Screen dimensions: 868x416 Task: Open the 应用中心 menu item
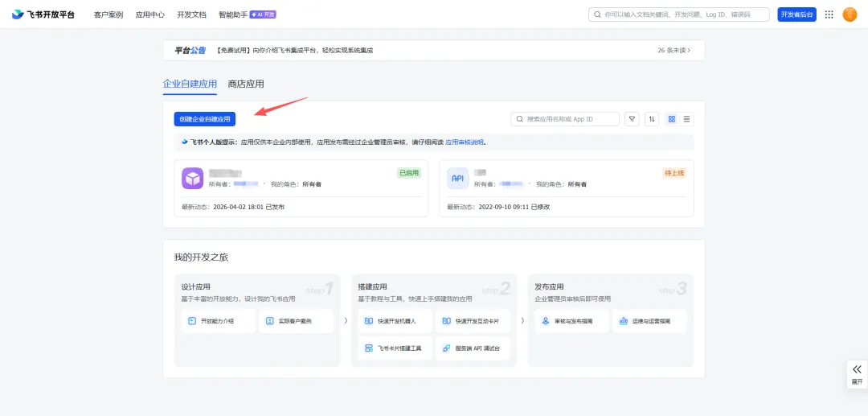[x=150, y=15]
